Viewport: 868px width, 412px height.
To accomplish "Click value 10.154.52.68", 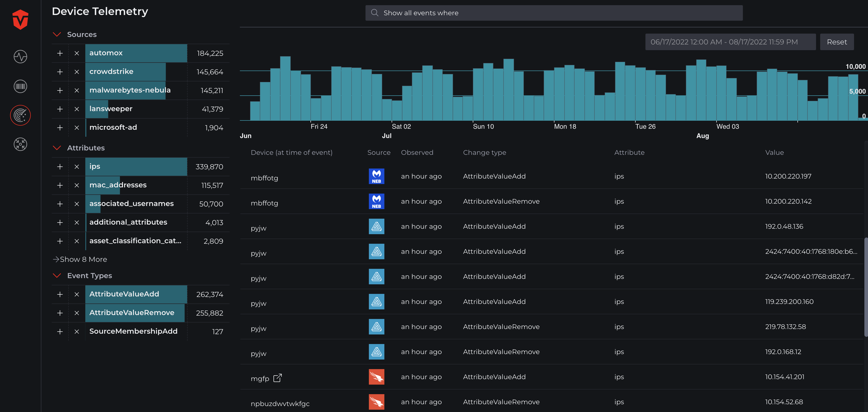I will click(x=784, y=402).
